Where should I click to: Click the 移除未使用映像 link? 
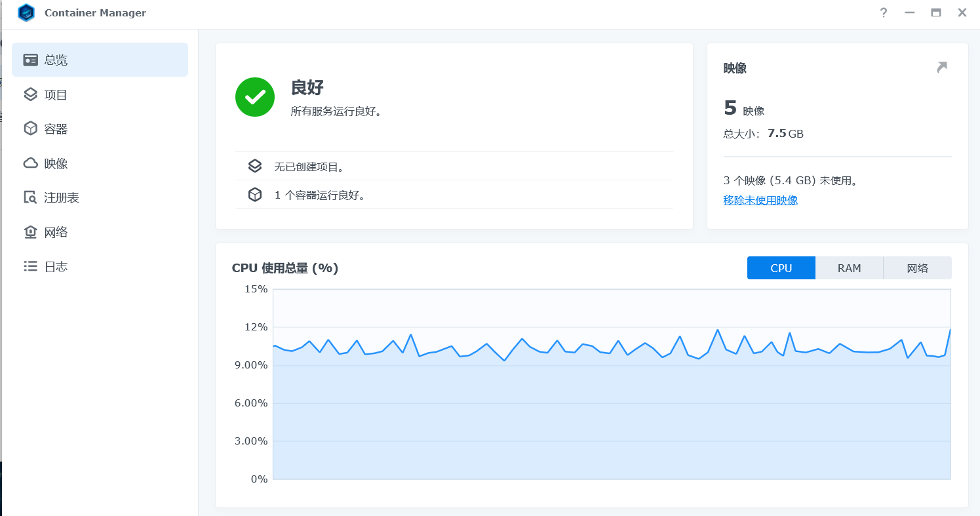[x=760, y=201]
